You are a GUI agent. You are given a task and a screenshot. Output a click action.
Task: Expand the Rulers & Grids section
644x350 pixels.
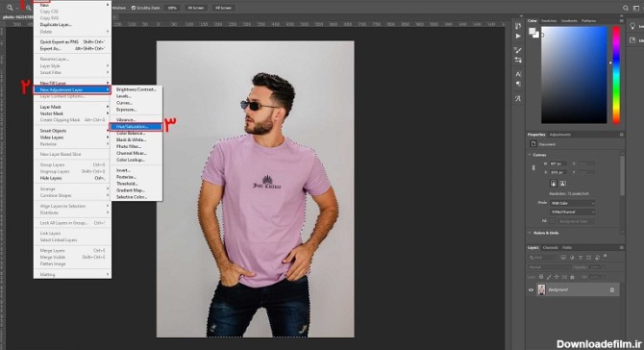click(x=530, y=233)
